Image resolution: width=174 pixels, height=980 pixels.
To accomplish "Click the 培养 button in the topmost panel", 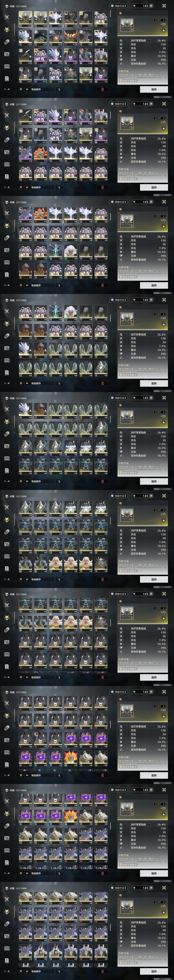I will coord(154,89).
